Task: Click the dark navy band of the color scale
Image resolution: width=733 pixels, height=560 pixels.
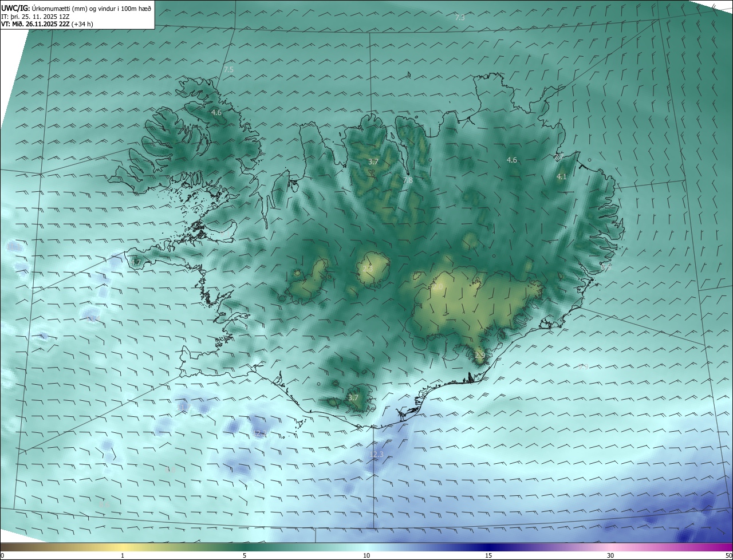Action: (488, 547)
